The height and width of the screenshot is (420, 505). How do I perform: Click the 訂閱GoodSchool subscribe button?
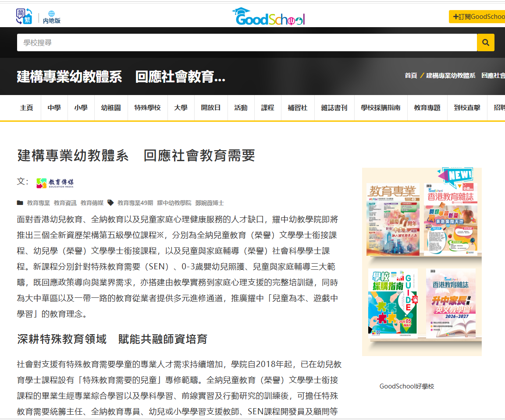[x=477, y=17]
